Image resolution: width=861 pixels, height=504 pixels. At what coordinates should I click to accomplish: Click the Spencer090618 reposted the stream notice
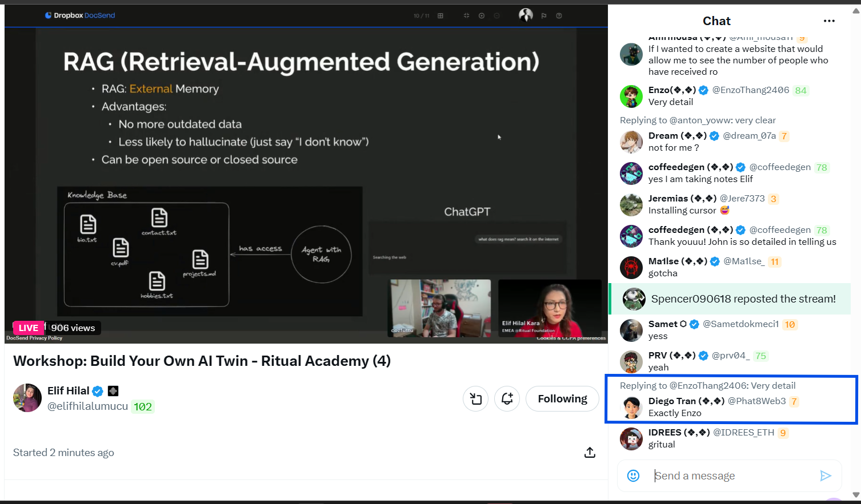coord(743,299)
